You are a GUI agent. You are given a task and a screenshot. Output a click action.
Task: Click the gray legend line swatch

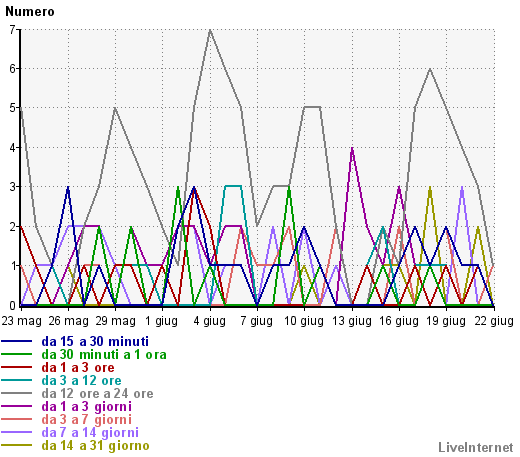[17, 393]
